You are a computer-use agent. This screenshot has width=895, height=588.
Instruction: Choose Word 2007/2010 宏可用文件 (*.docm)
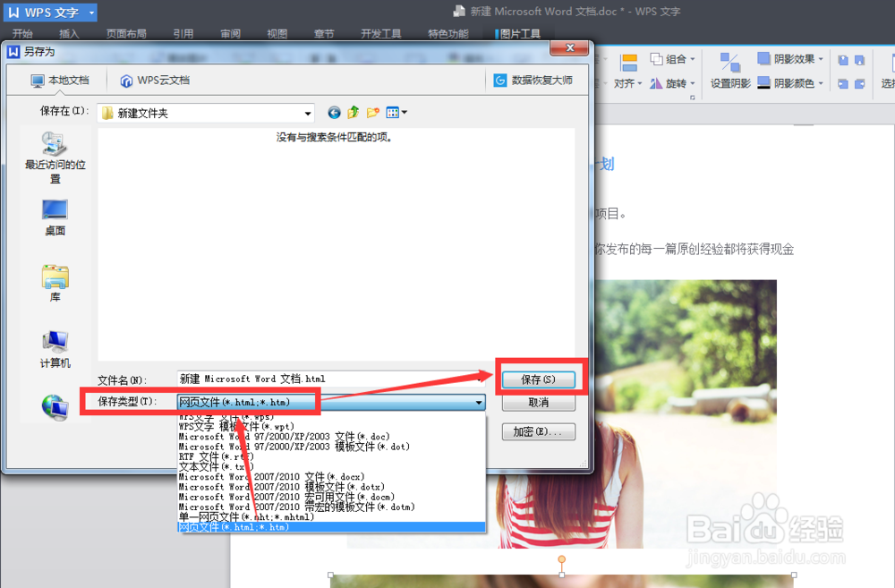tap(331, 497)
